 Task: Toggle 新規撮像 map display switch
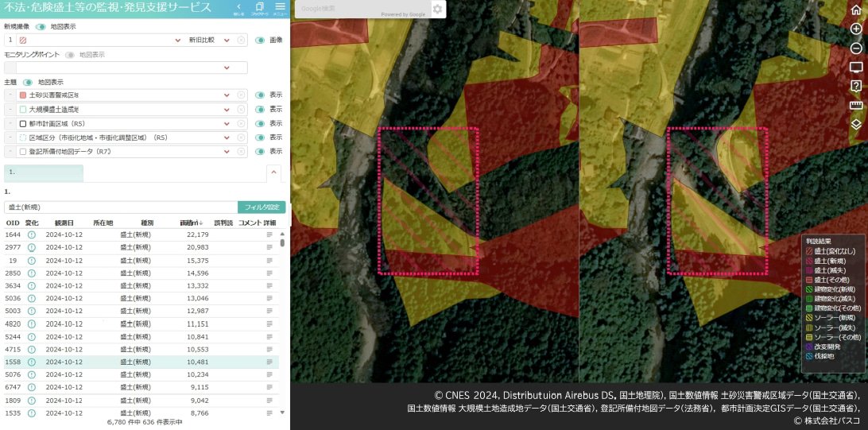[x=41, y=26]
